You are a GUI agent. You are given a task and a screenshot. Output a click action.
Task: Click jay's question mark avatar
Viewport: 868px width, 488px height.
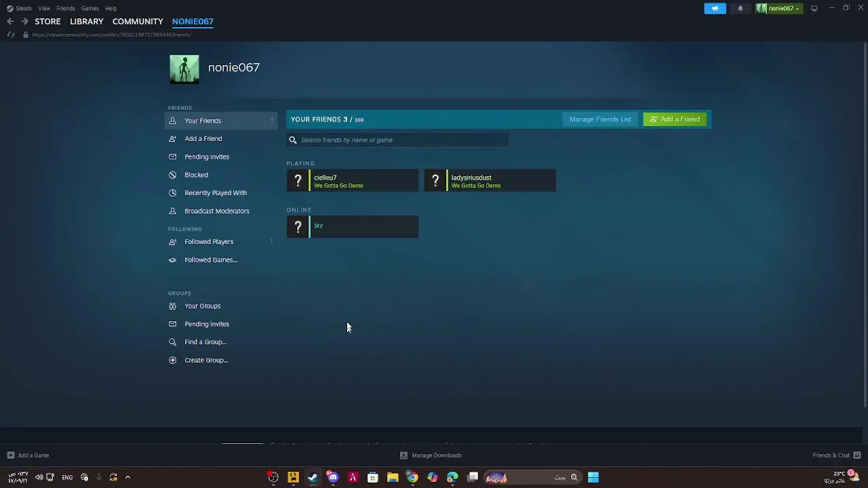pos(298,227)
